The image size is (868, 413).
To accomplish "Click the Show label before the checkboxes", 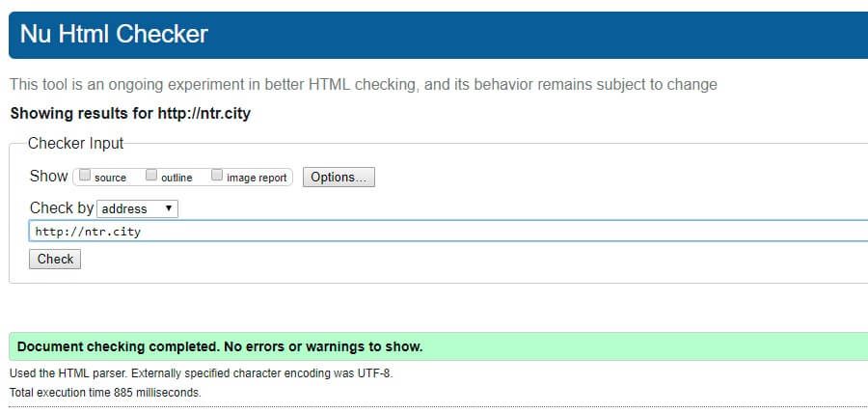I will 49,176.
